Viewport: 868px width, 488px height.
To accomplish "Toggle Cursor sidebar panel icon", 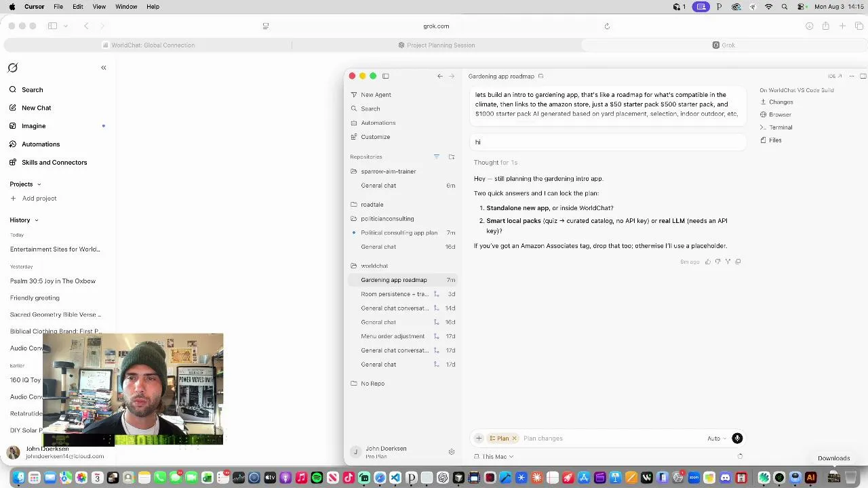I will click(x=386, y=76).
